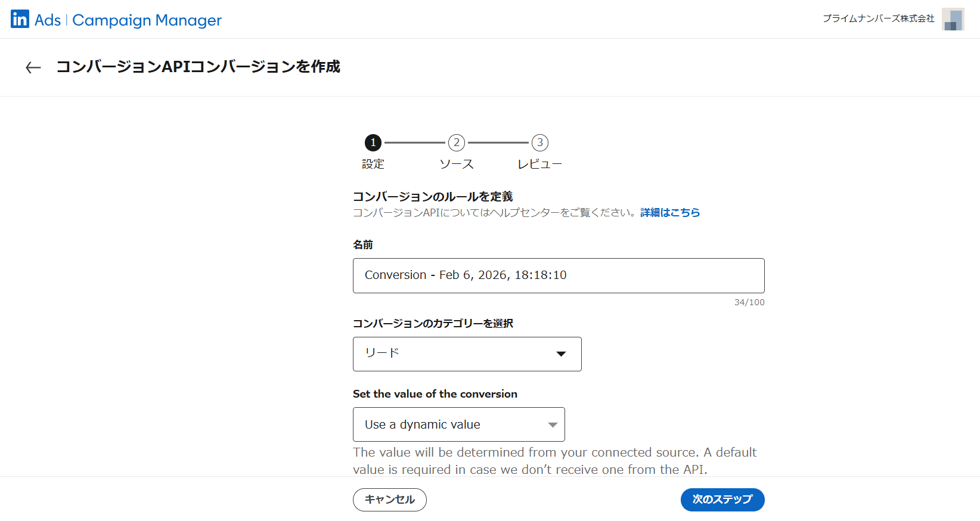Screen dimensions: 980x521
Task: Click the caret beside Use a dynamic value
Action: (552, 425)
